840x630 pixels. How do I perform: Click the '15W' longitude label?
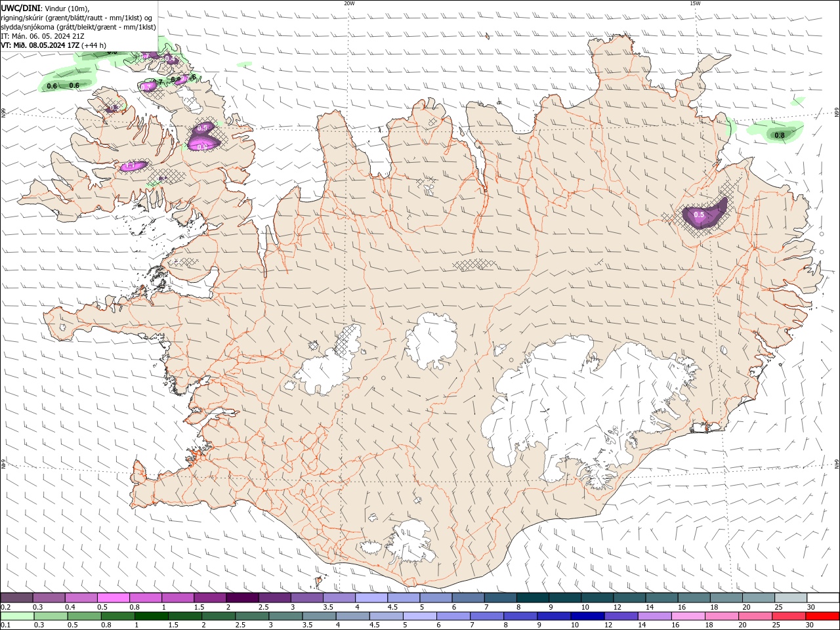(695, 3)
